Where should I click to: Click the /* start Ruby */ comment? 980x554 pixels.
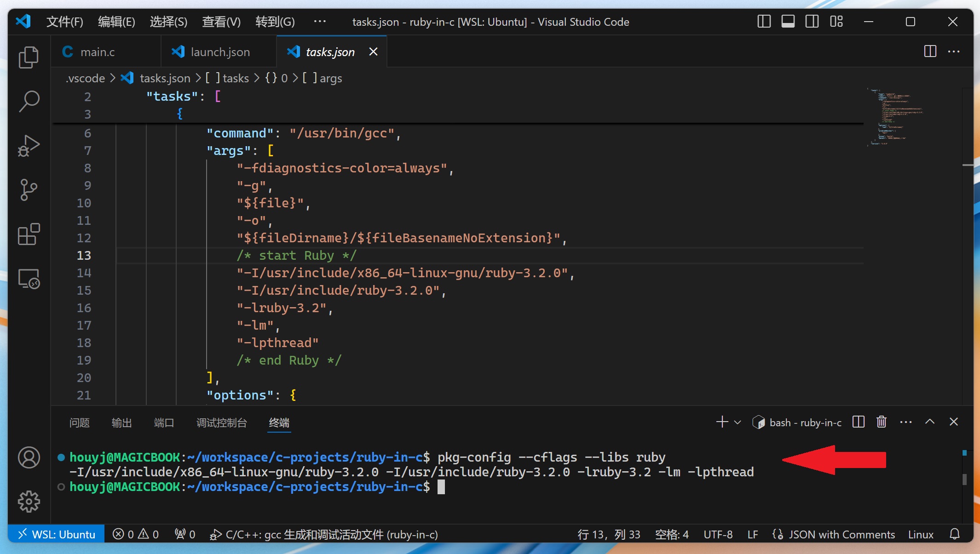296,256
